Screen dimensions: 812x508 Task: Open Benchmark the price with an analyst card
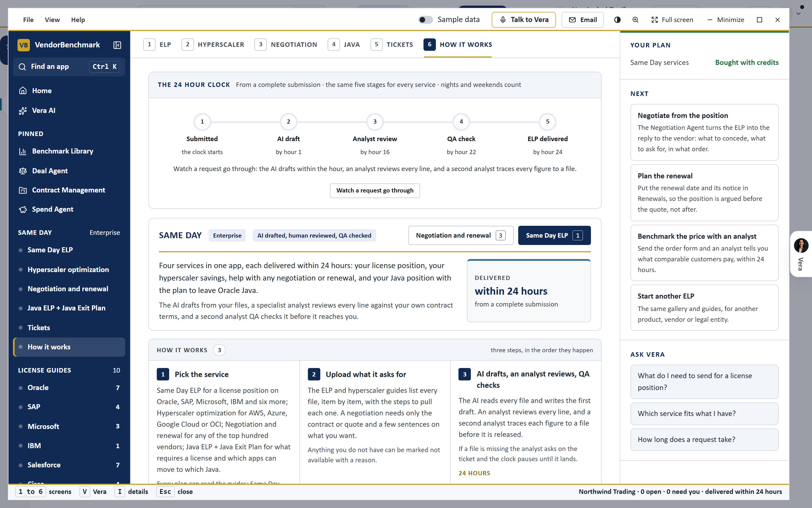coord(704,253)
